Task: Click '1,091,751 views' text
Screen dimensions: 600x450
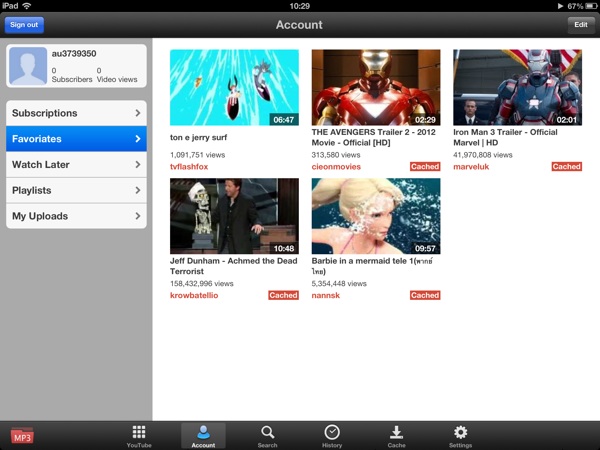Action: pyautogui.click(x=197, y=155)
